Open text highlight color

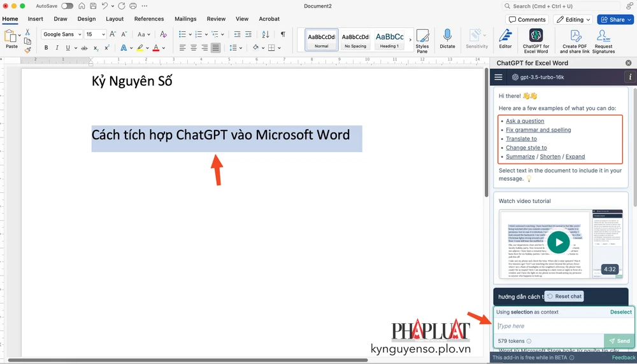(140, 48)
